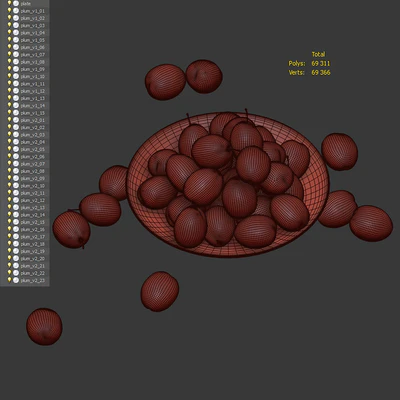Select the plum_v2_20 name in the list
400x400 pixels.
point(32,259)
